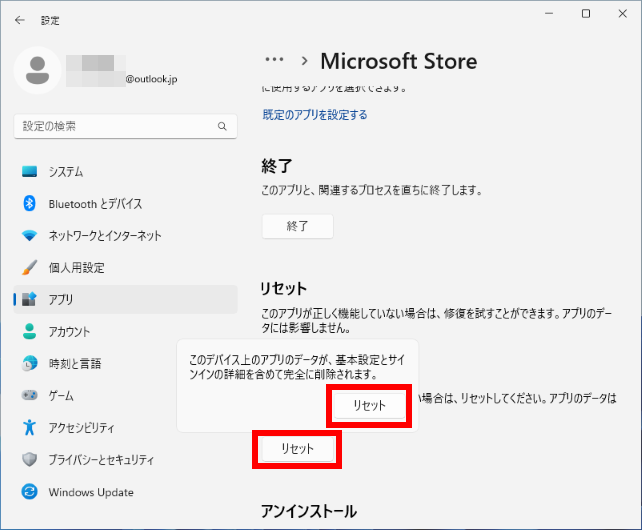Open Bluetooth とデバイス settings
The height and width of the screenshot is (530, 642).
coord(125,203)
